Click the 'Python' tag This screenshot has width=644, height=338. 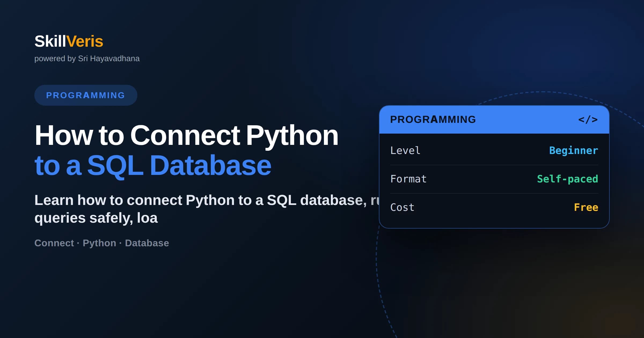pos(99,243)
